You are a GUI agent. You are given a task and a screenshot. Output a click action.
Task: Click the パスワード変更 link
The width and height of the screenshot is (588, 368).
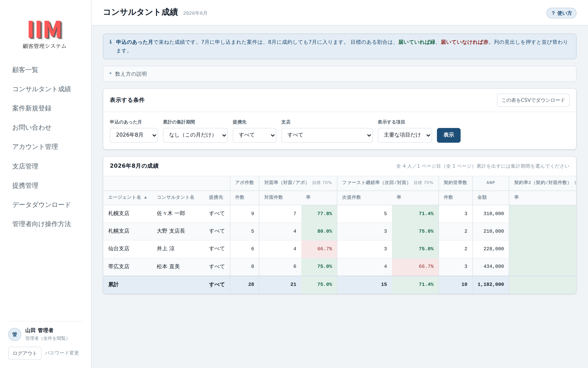(62, 353)
